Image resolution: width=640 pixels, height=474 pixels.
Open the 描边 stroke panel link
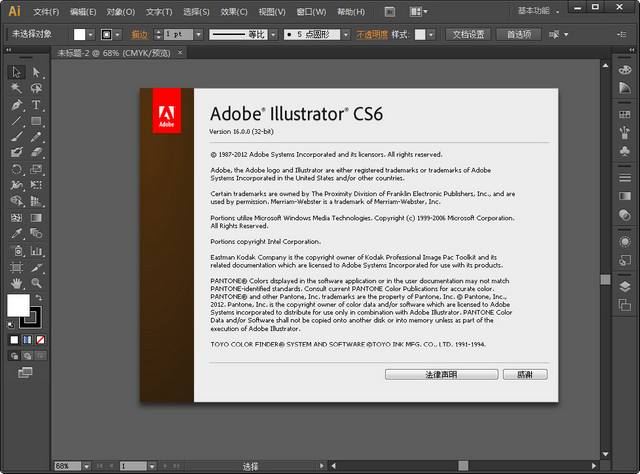coord(139,35)
